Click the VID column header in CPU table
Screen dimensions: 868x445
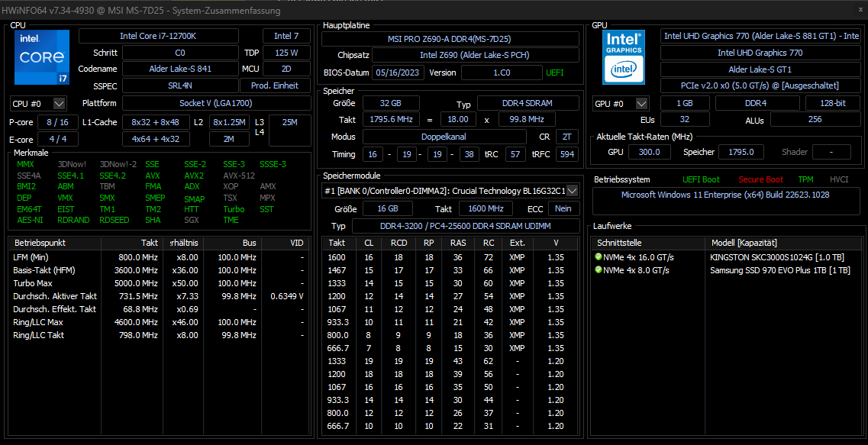point(286,243)
